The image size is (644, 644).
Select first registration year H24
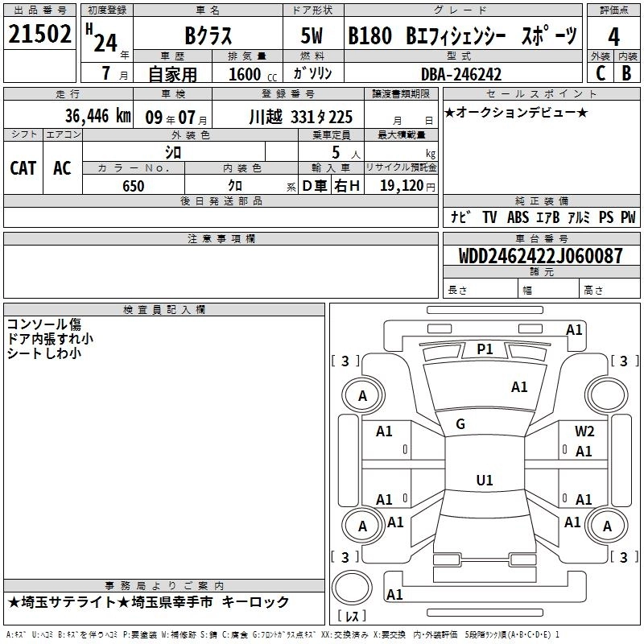point(102,39)
